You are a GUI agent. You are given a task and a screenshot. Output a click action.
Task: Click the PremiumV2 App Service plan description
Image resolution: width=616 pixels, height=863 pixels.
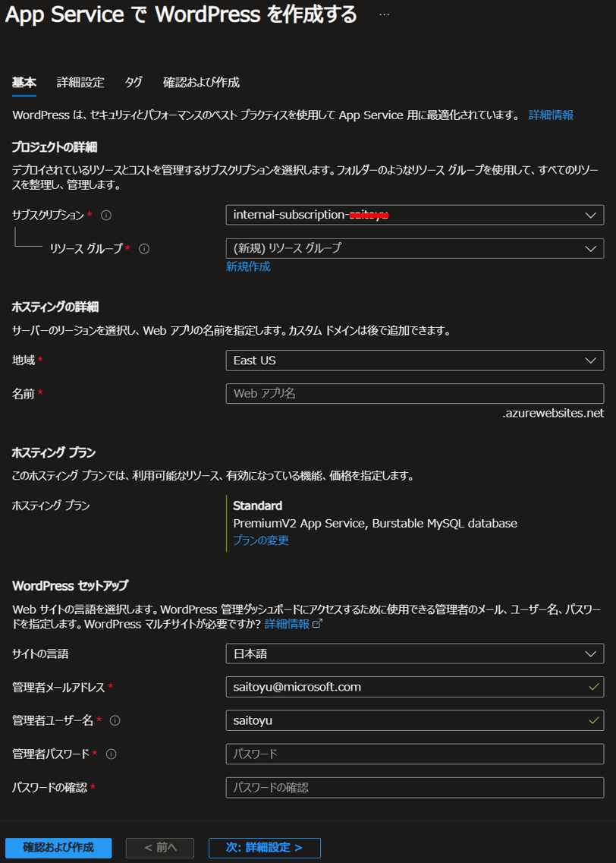tap(375, 523)
